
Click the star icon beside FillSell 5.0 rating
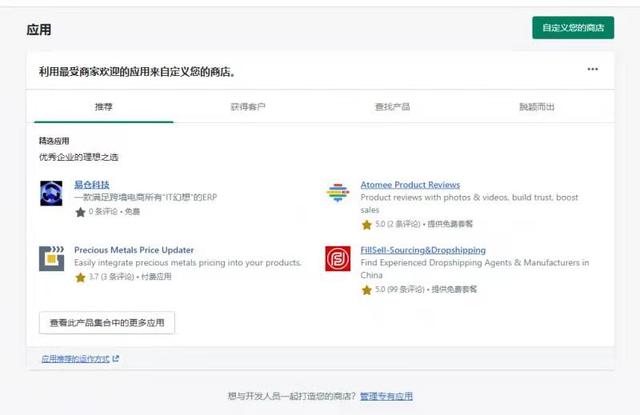pyautogui.click(x=367, y=290)
